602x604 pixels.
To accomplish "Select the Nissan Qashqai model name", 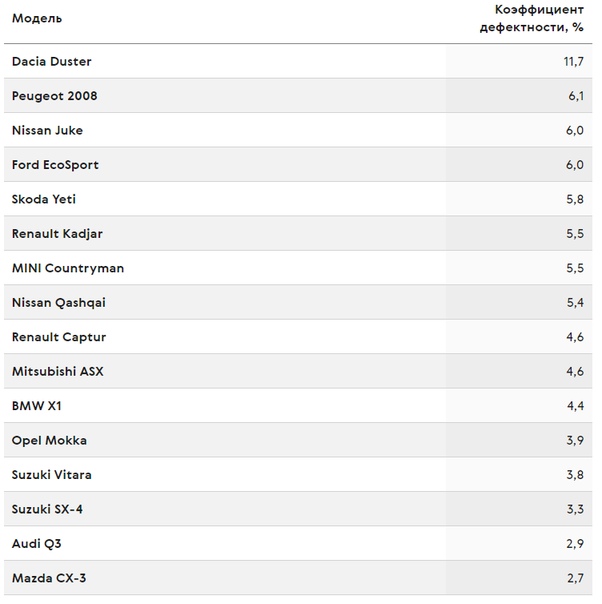I will (59, 303).
